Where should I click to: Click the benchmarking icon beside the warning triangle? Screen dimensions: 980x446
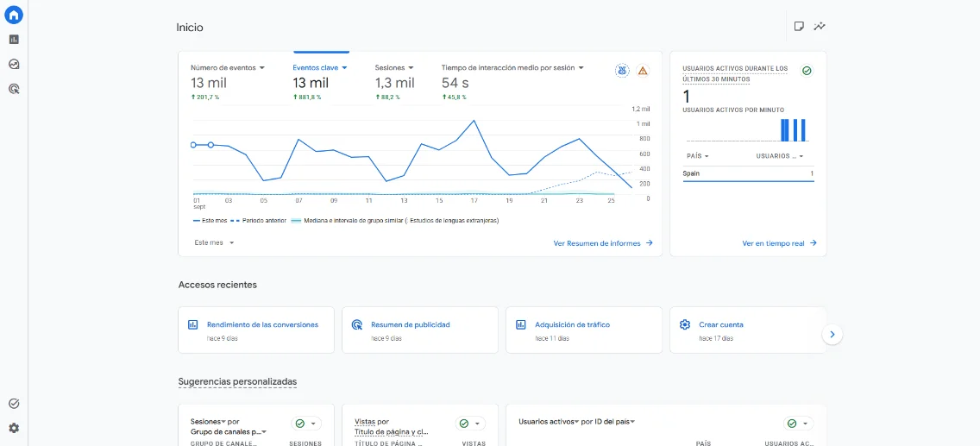click(x=621, y=72)
